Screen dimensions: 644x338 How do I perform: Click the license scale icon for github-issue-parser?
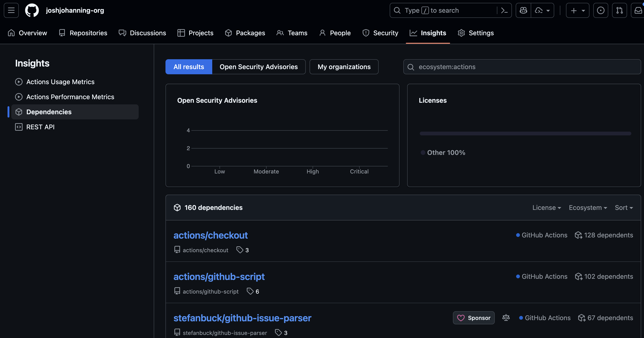(506, 318)
